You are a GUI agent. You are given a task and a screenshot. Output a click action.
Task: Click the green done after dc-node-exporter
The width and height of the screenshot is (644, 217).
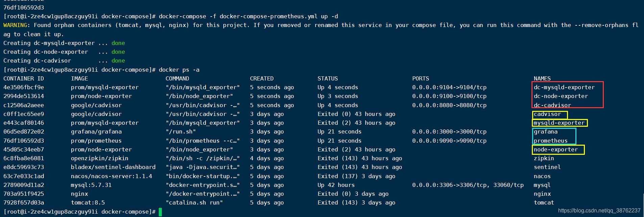[x=118, y=52]
